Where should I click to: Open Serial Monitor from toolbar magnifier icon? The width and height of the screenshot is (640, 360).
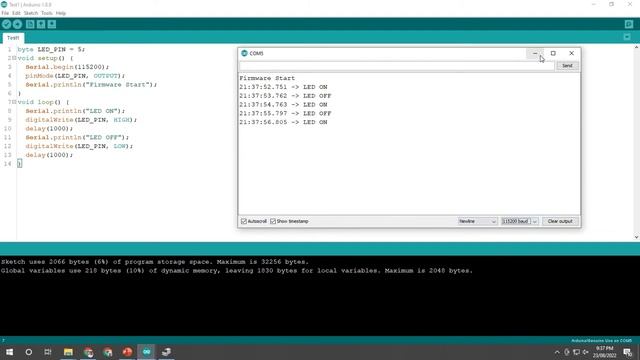629,24
